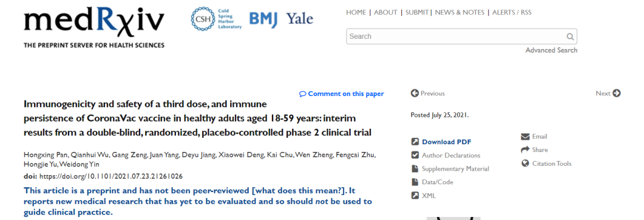Click the comment bubble icon
This screenshot has height=220, width=644.
(x=303, y=94)
